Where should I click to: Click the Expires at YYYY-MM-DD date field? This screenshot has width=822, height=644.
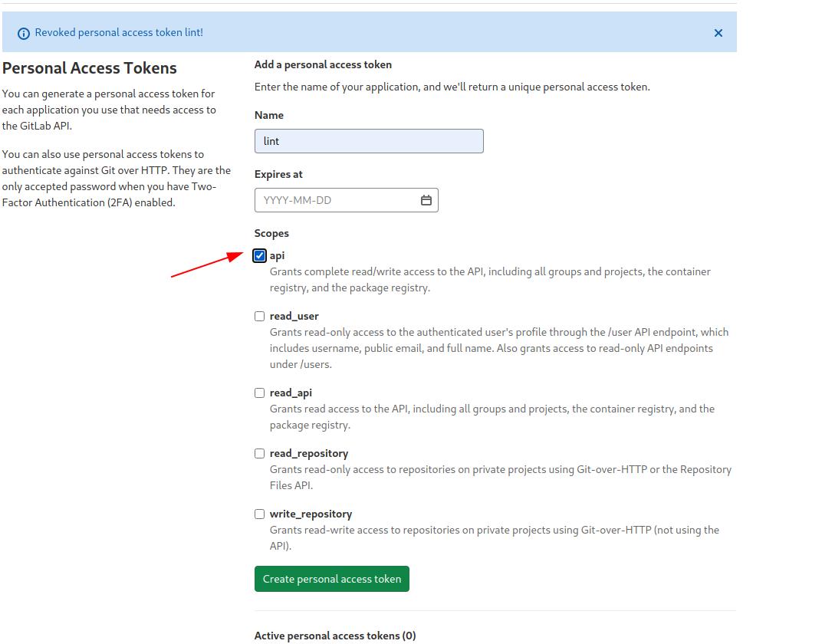(x=336, y=200)
